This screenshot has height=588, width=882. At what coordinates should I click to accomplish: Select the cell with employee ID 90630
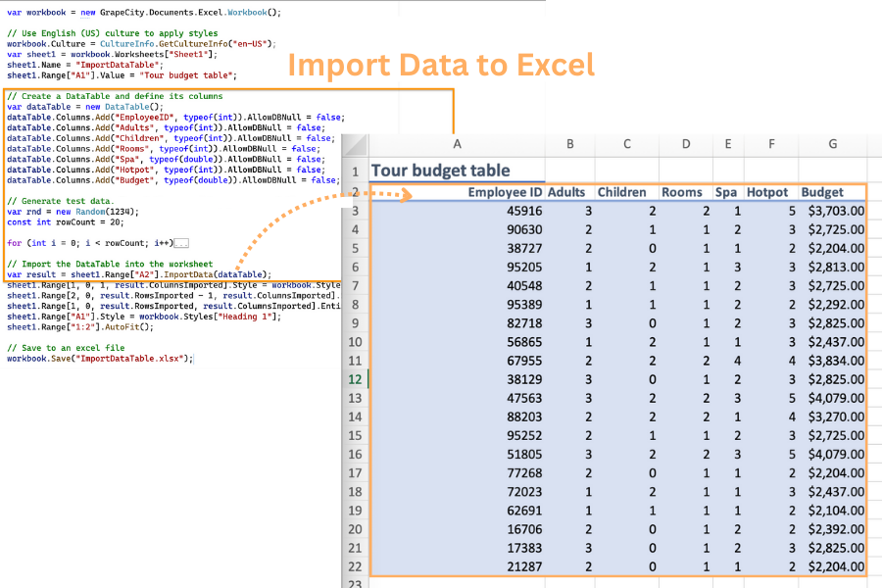click(457, 229)
